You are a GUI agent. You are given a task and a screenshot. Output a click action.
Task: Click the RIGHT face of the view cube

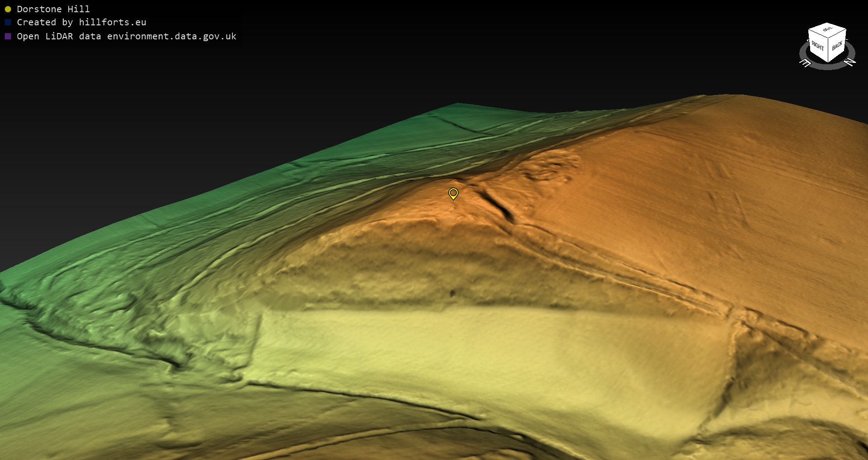coord(817,46)
